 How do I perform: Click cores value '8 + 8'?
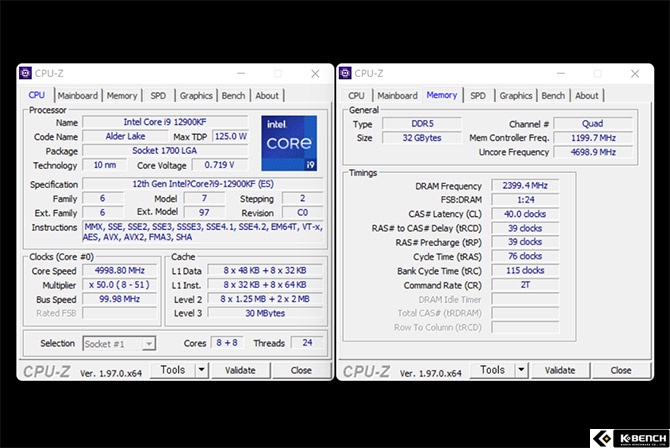(x=227, y=343)
